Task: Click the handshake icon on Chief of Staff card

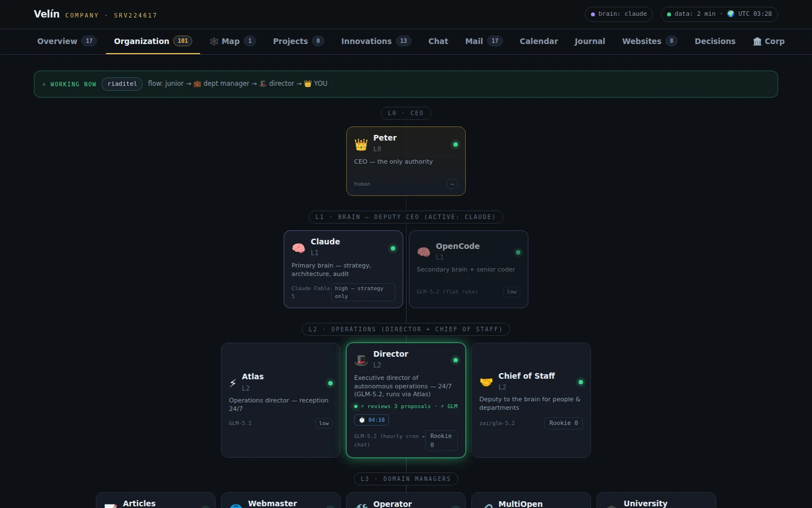Action: tap(486, 382)
